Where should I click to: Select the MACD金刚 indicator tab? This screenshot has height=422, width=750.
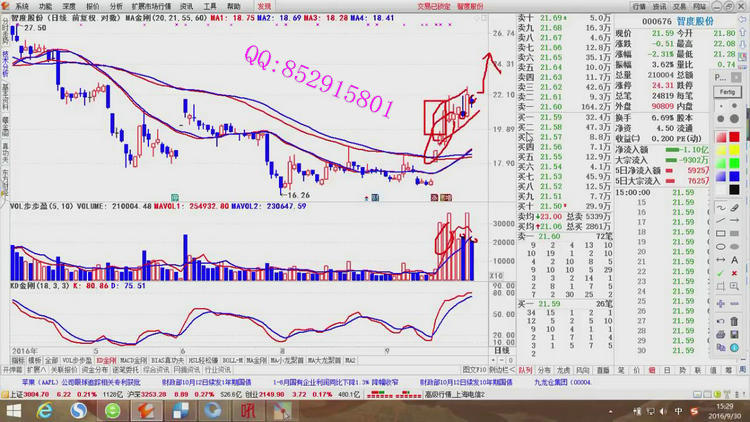coord(132,360)
